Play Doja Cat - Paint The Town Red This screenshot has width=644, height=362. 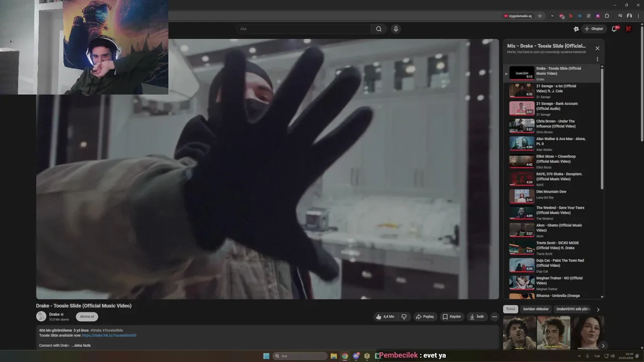(x=552, y=265)
